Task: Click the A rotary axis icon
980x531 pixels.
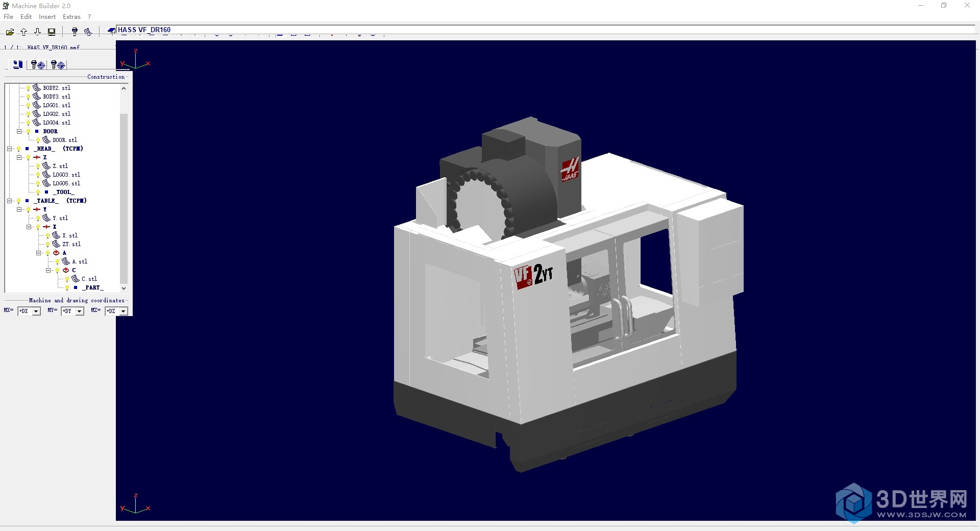Action: [x=56, y=253]
